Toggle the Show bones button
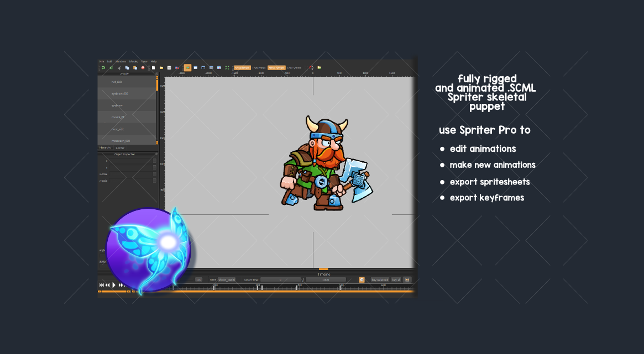Viewport: 644px width, 354px height. pos(242,68)
